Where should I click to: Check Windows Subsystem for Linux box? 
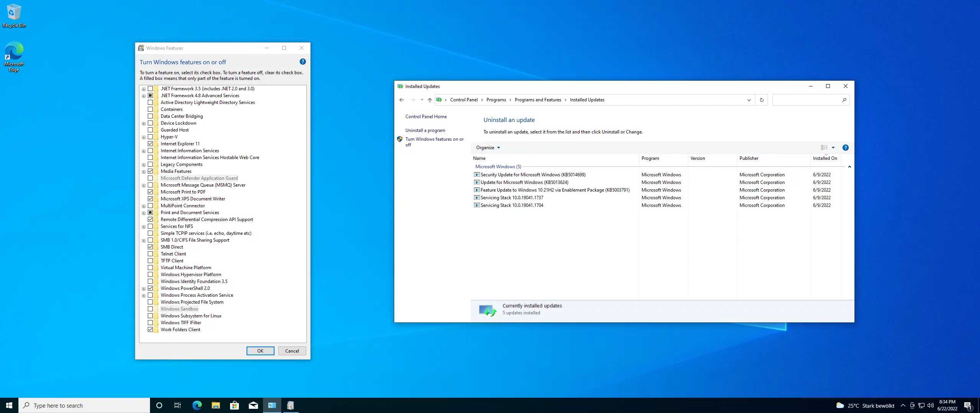pos(150,316)
